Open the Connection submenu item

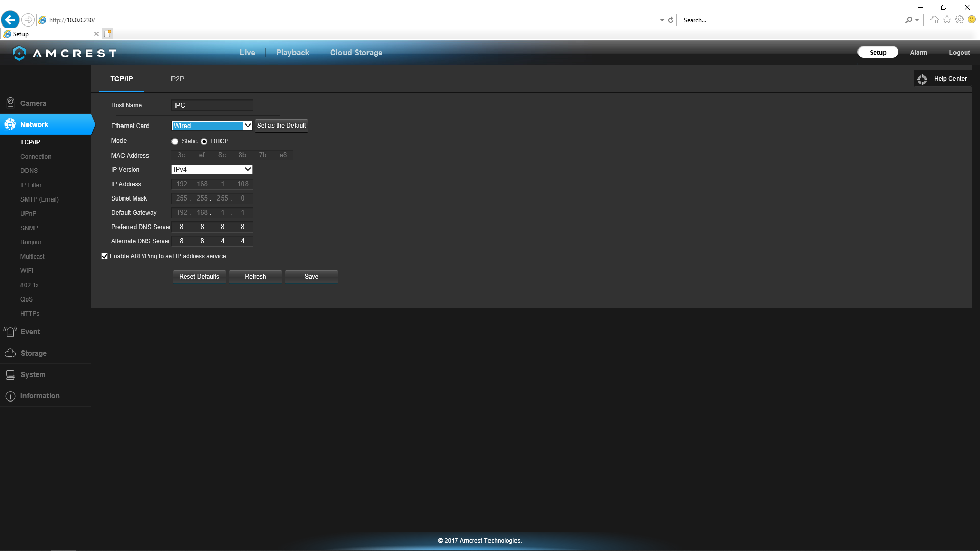click(36, 157)
